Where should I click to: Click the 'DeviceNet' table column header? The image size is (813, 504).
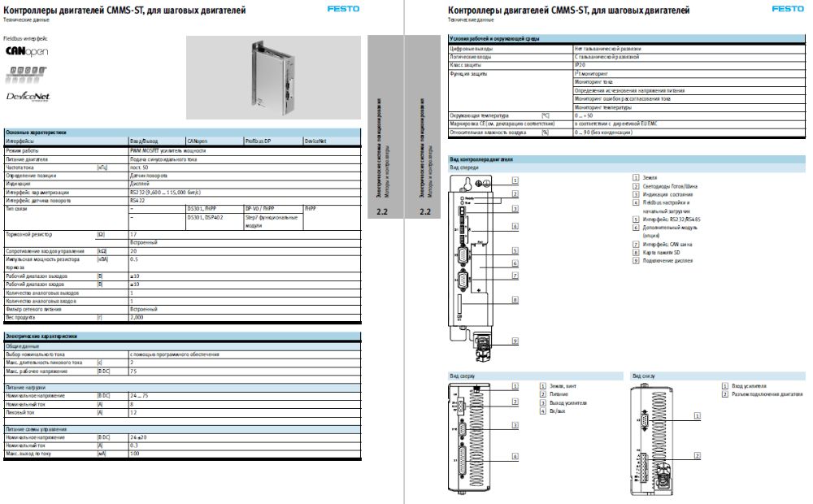[x=315, y=141]
